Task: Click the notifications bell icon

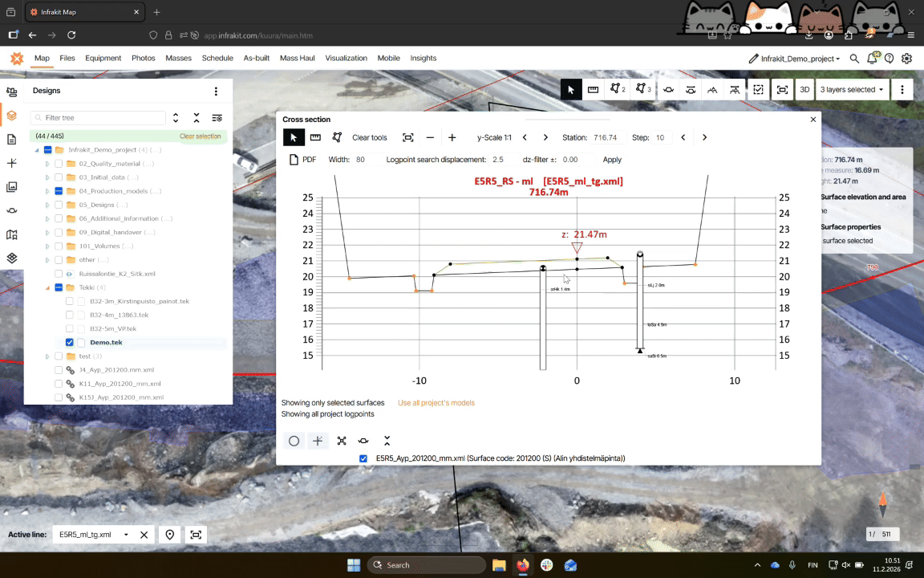Action: coord(872,59)
